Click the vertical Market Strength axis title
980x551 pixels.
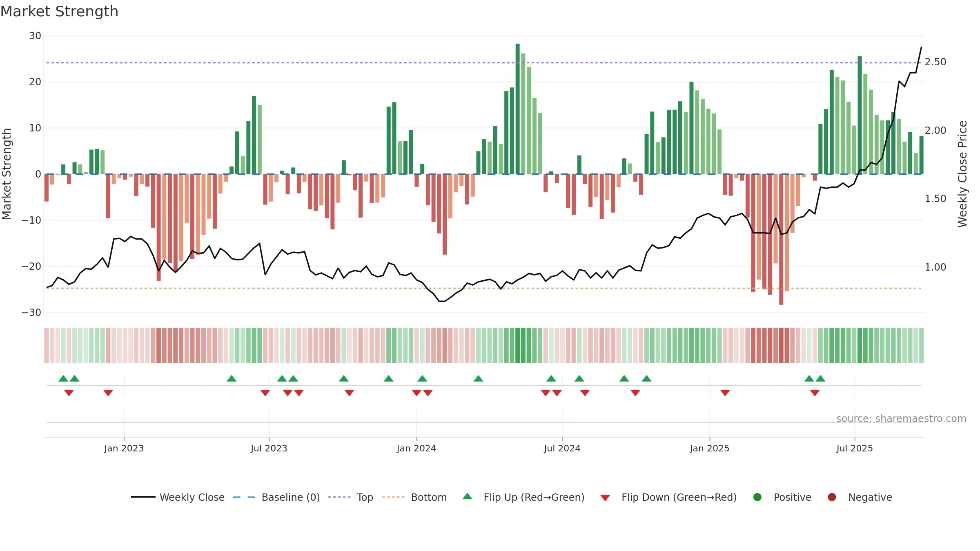click(7, 174)
